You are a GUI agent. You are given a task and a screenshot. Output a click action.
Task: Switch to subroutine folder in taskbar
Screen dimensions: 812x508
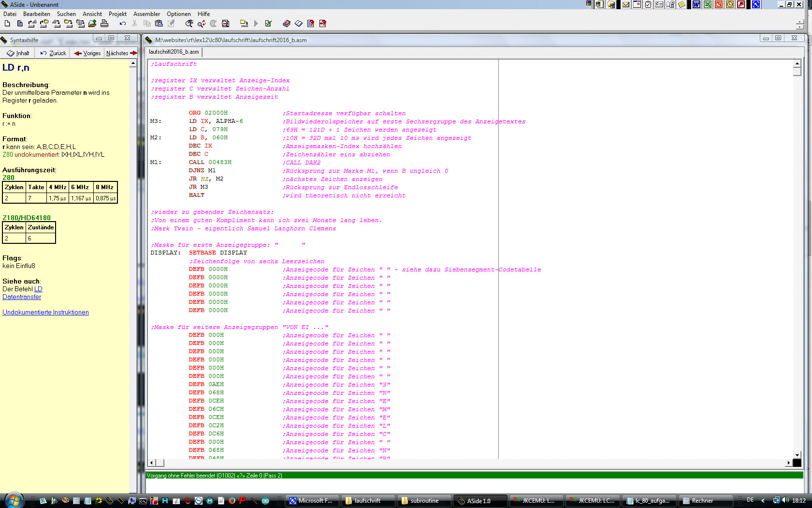coord(423,501)
